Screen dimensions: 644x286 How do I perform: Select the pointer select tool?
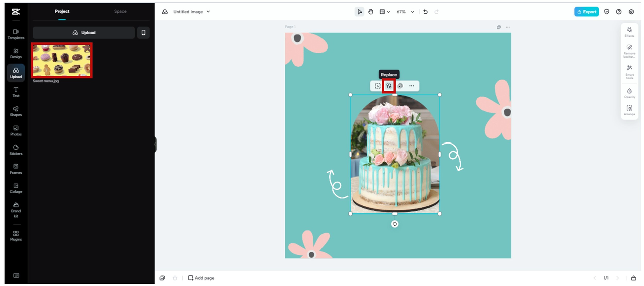tap(359, 12)
